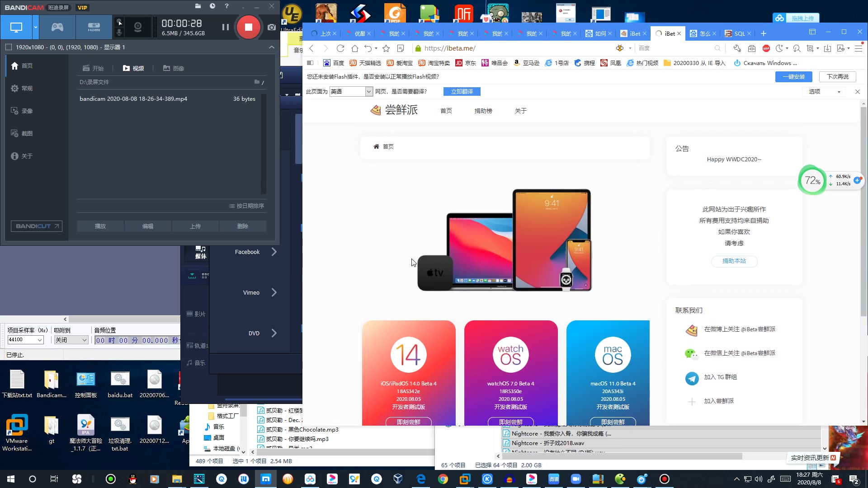Go to browser home page icon
Screen dimensions: 868x488
pos(355,48)
